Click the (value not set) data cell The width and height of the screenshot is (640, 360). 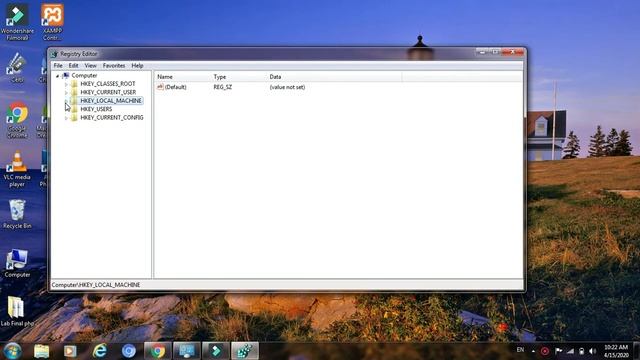pos(287,87)
